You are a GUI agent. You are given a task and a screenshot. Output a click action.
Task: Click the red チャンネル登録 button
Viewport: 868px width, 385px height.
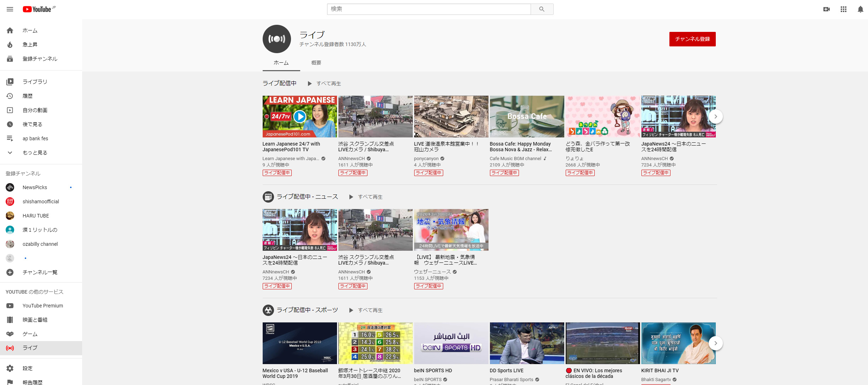pos(692,39)
